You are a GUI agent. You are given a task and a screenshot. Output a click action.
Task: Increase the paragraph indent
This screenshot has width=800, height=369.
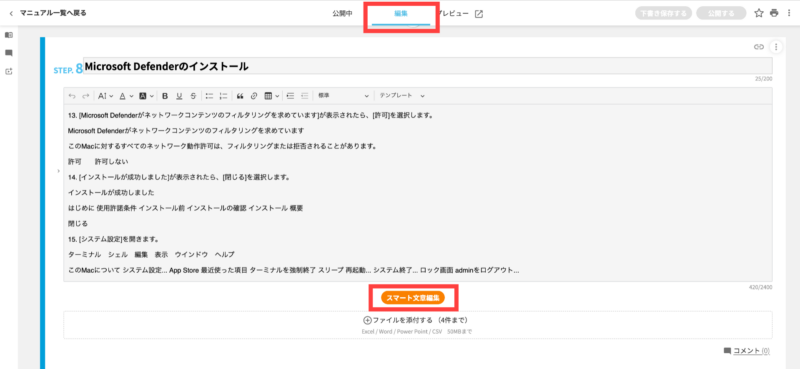290,96
